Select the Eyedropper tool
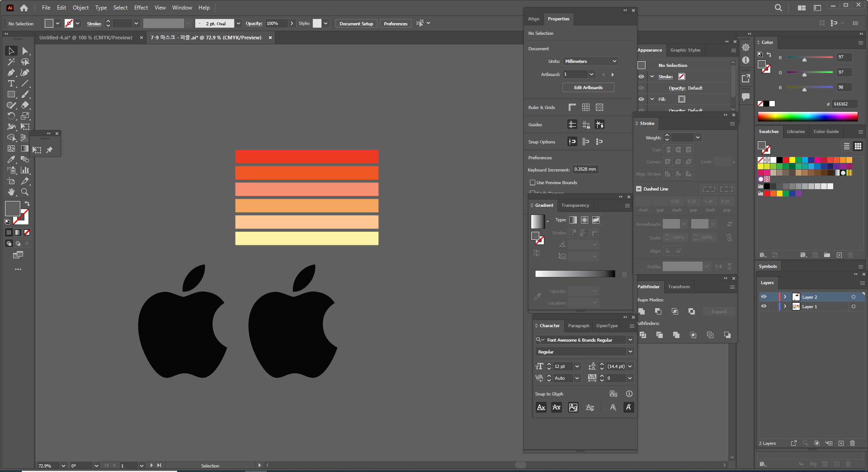The width and height of the screenshot is (868, 472). pyautogui.click(x=11, y=159)
